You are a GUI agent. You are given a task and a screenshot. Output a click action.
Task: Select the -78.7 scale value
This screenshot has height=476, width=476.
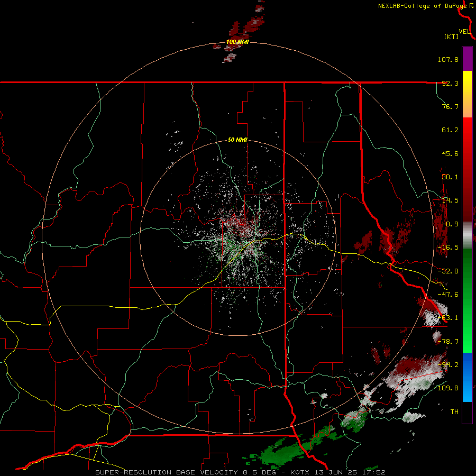point(448,342)
